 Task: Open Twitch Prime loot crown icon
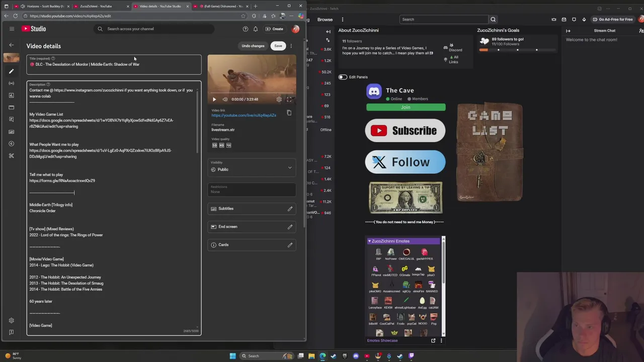554,20
